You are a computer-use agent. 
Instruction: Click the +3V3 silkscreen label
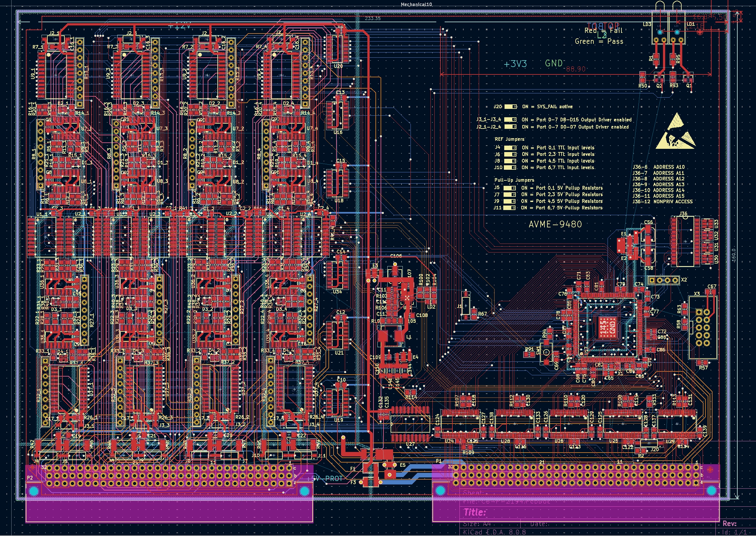(x=515, y=64)
